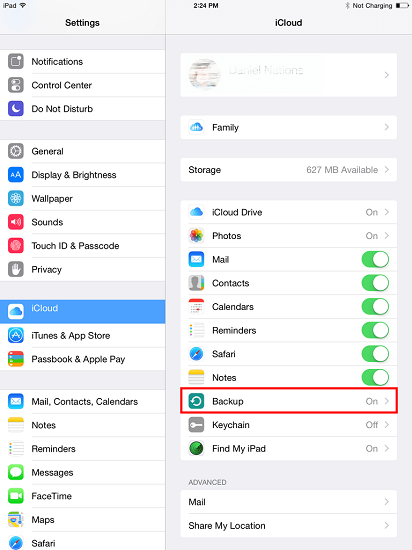Viewport: 412px width, 550px height.
Task: Switch off the Notes toggle
Action: pos(375,377)
